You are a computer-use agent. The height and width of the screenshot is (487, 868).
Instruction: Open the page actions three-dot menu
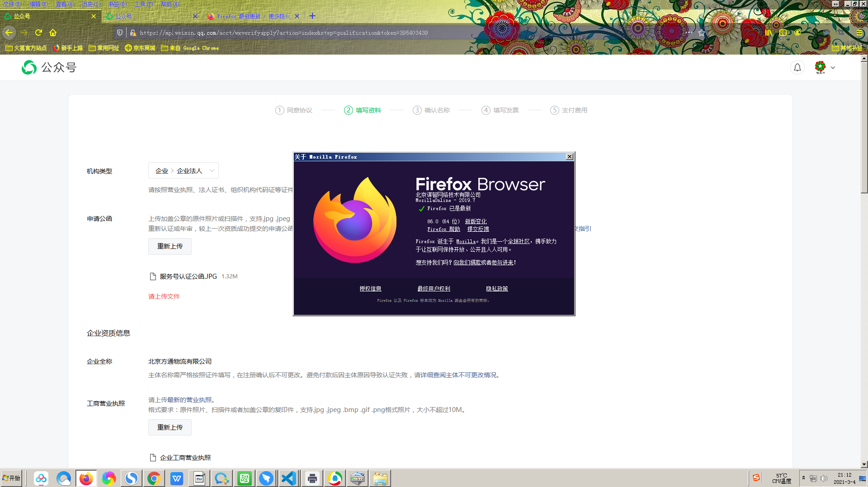(x=689, y=33)
